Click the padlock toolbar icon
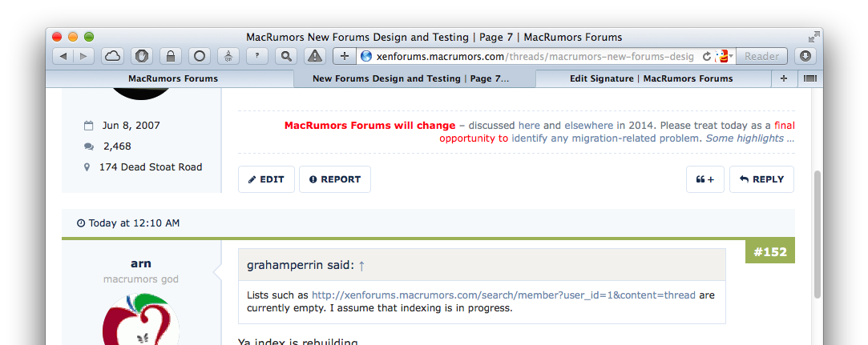This screenshot has height=345, width=868. pos(171,56)
